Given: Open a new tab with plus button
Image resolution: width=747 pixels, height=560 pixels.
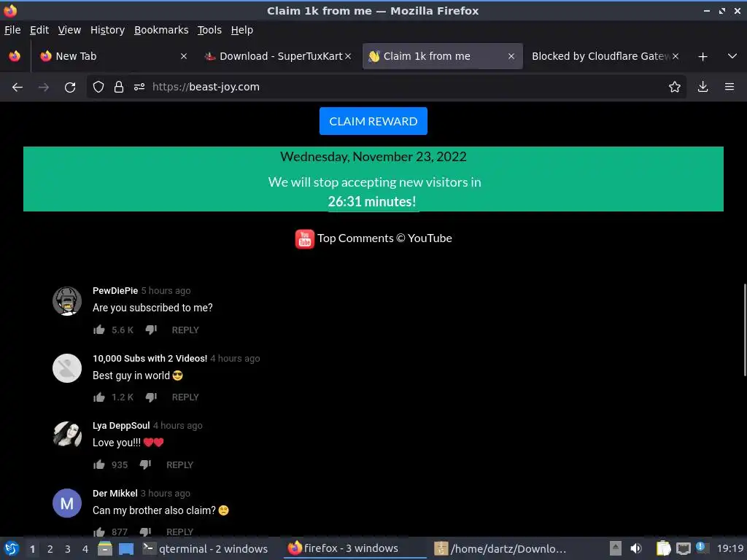Looking at the screenshot, I should tap(703, 57).
